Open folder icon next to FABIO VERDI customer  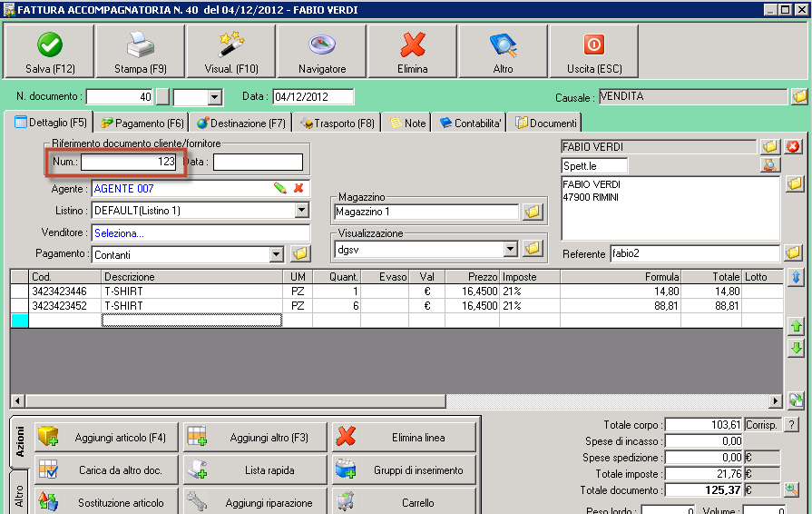[770, 146]
